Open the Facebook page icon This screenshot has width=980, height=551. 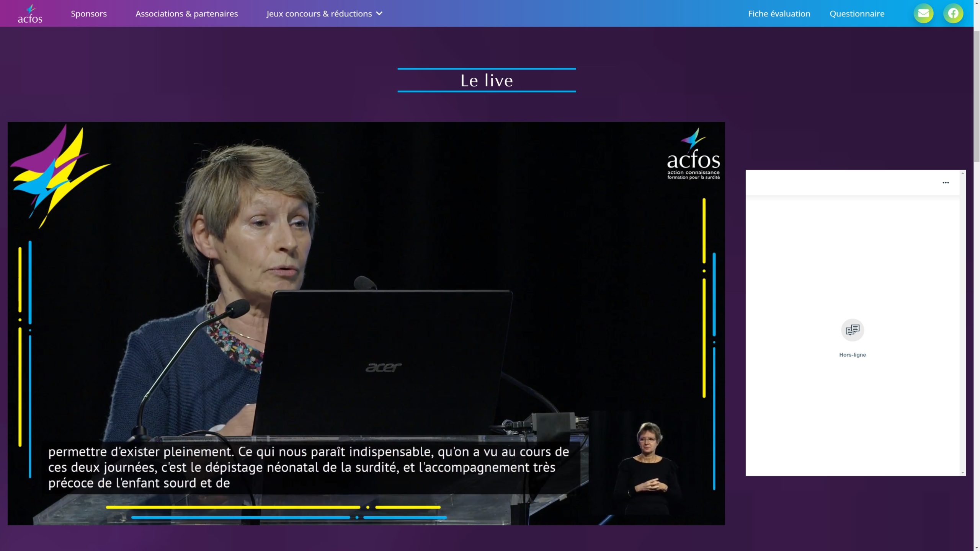953,13
